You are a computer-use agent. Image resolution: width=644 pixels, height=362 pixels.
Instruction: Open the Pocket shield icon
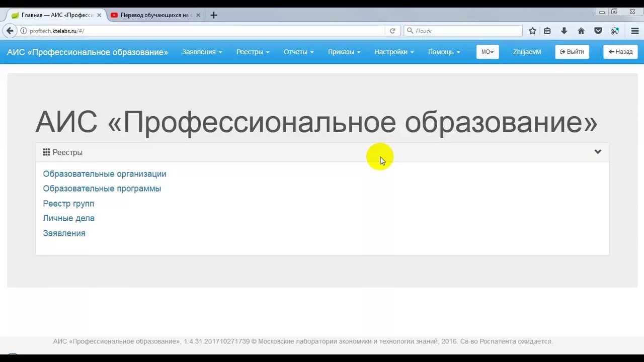click(x=598, y=31)
